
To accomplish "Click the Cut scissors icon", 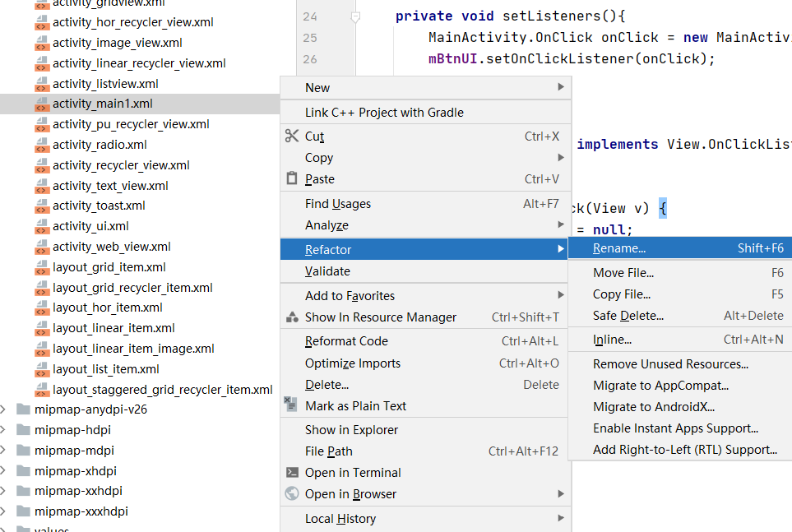I will point(291,136).
